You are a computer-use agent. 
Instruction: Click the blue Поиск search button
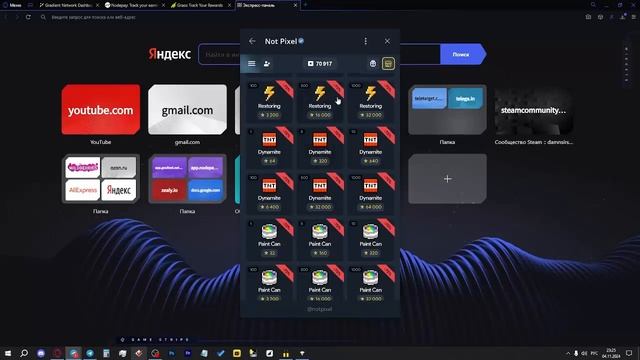(x=462, y=54)
